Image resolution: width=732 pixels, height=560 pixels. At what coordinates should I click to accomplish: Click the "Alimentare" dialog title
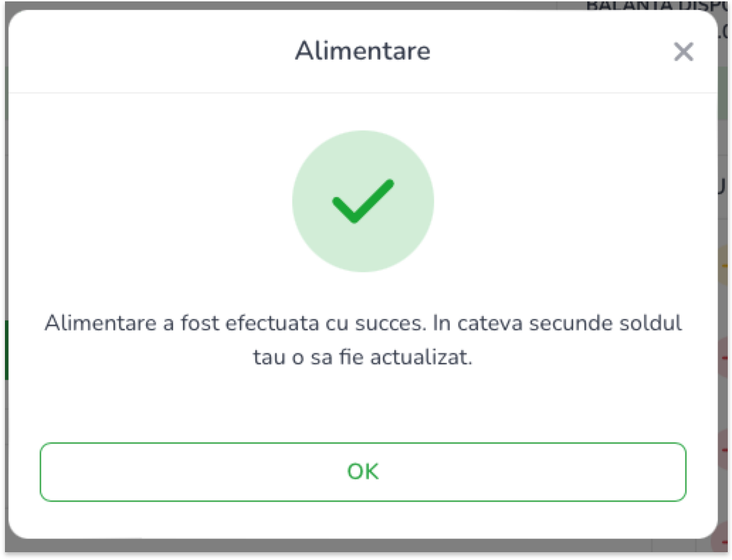coord(362,51)
